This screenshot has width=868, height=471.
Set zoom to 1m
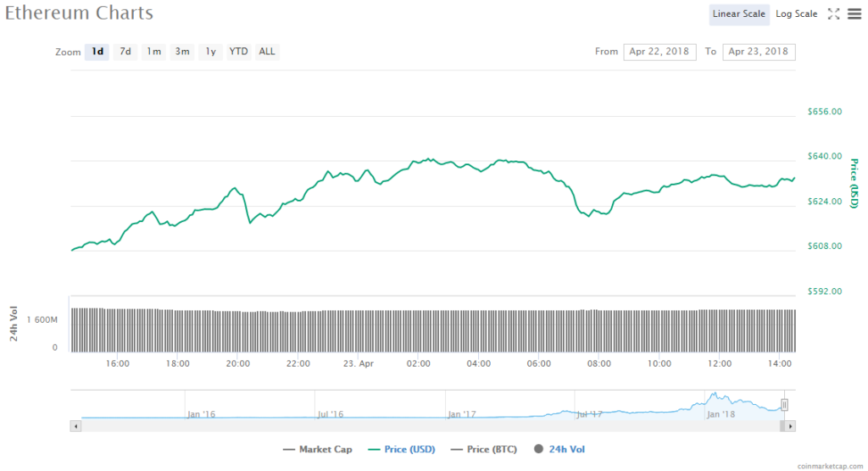pos(153,52)
